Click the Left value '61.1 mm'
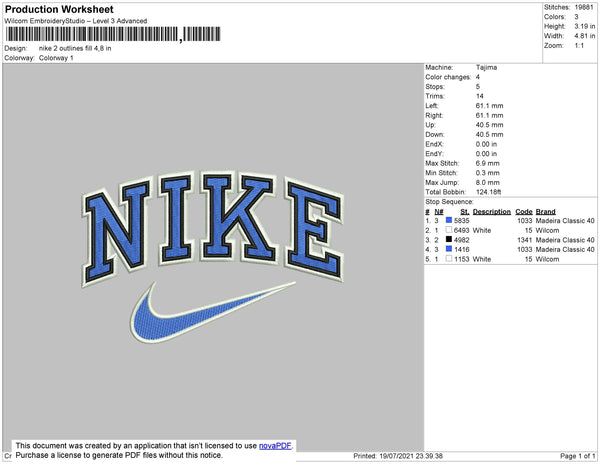 coord(489,106)
